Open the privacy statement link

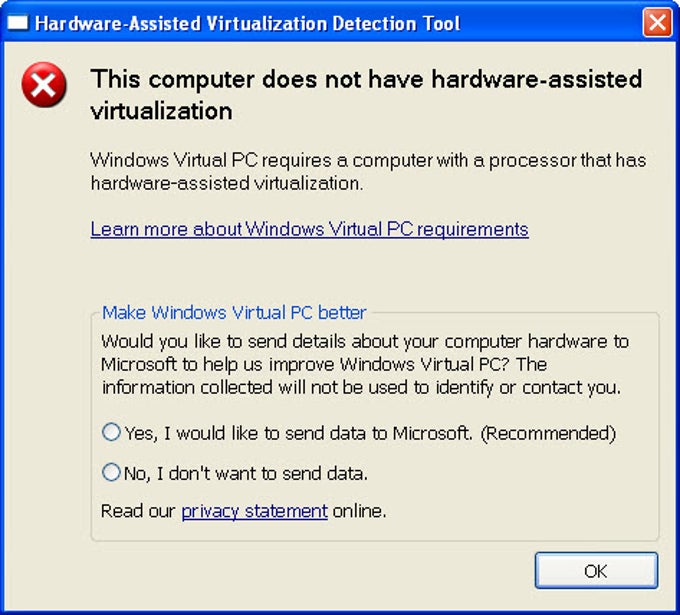[254, 511]
